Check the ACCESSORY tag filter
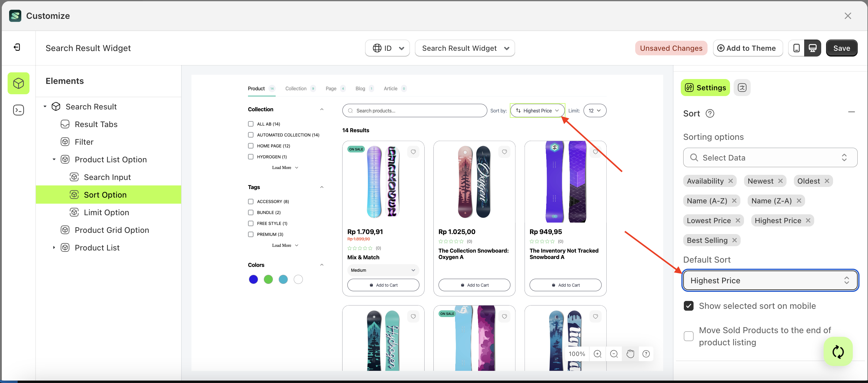This screenshot has height=383, width=868. (251, 202)
